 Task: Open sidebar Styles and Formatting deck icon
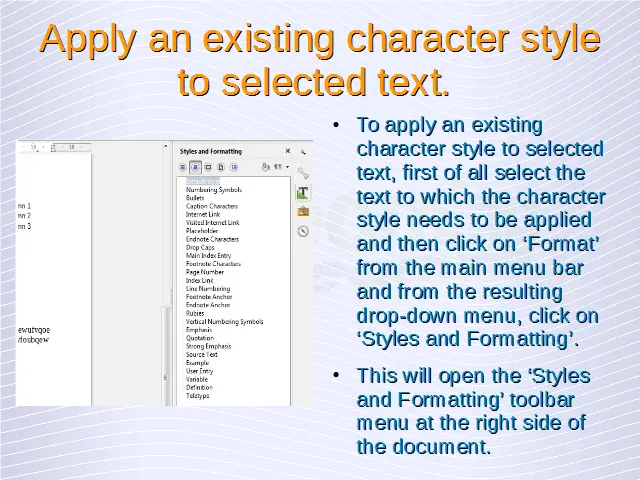302,193
